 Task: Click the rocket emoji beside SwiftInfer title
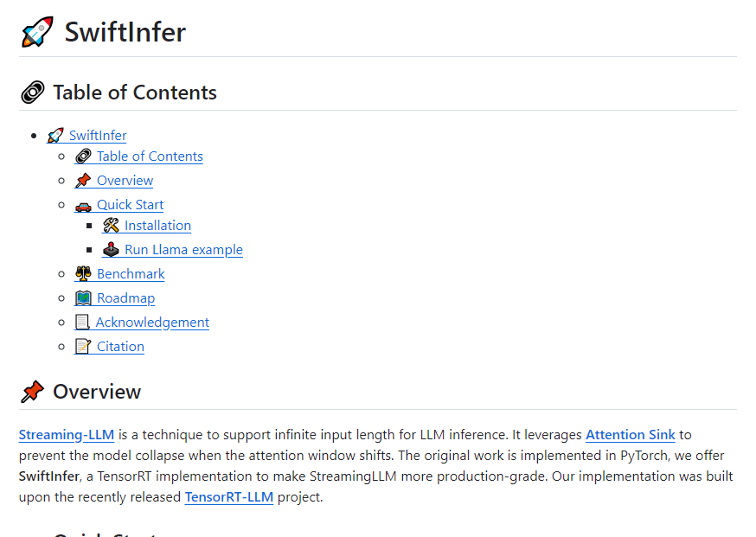point(37,32)
